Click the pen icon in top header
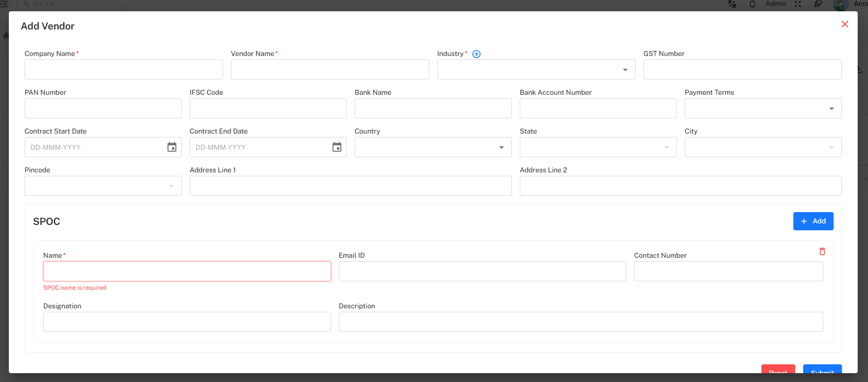This screenshot has height=382, width=868. click(x=818, y=4)
